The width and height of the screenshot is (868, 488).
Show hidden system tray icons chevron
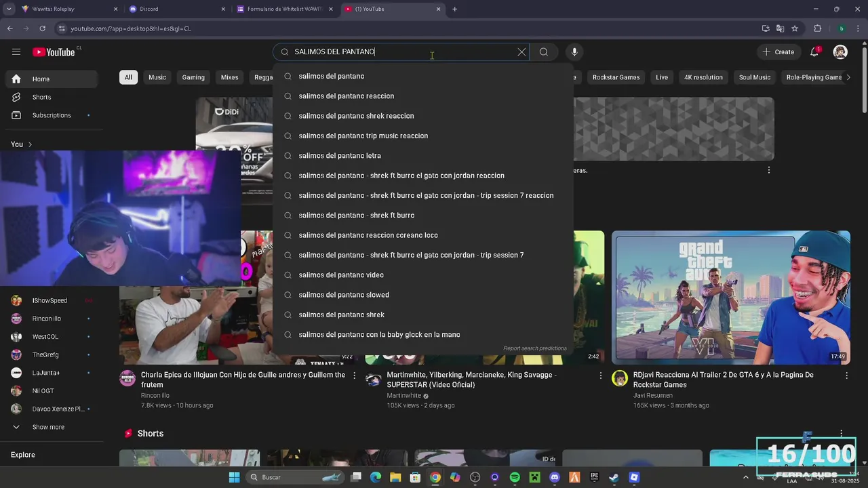tap(745, 477)
